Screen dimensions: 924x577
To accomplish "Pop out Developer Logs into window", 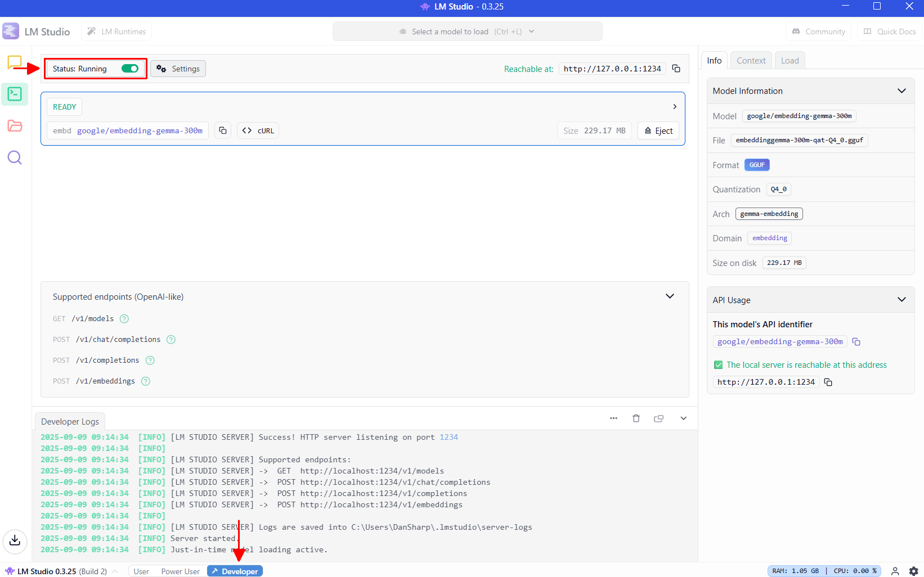I will [659, 418].
